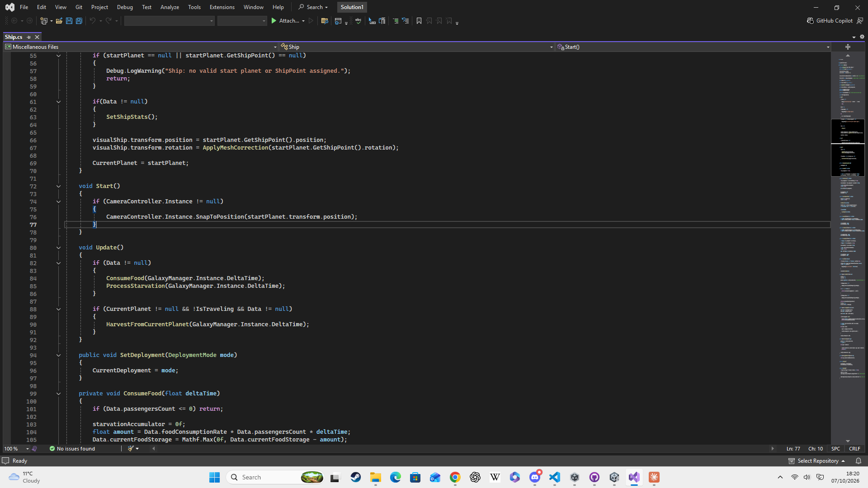
Task: Open the Git menu
Action: (x=79, y=7)
